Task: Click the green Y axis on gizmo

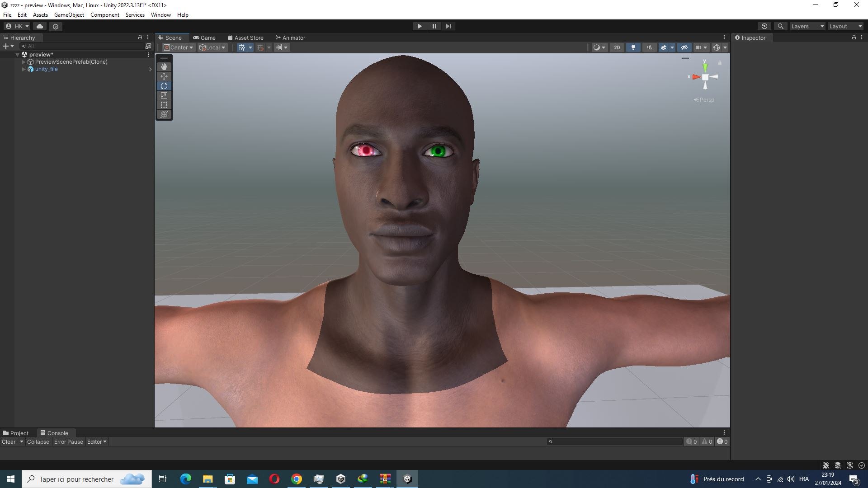Action: pos(705,67)
